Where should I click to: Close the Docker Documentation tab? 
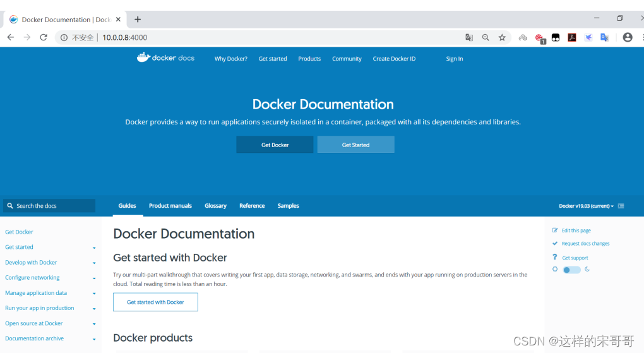(x=118, y=20)
